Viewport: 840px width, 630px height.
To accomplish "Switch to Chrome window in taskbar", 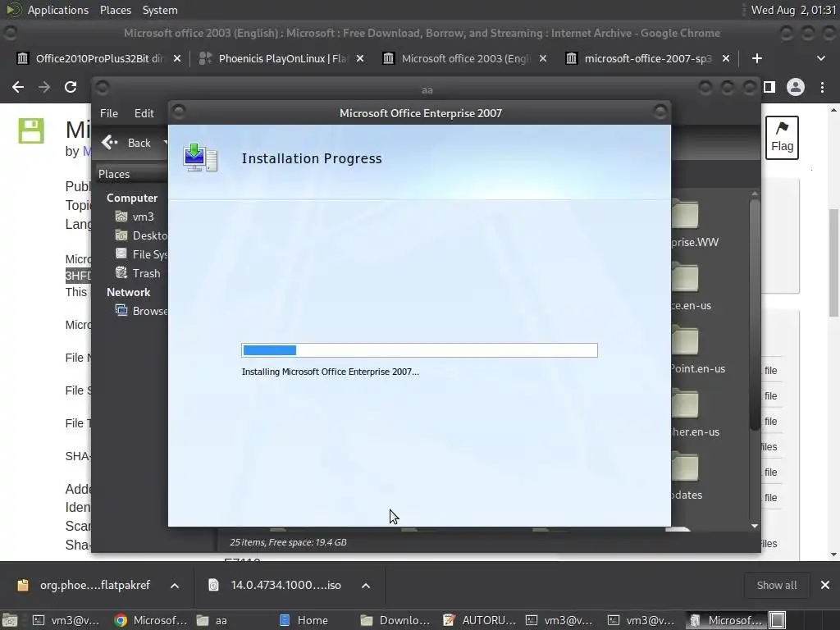I will pos(151,620).
